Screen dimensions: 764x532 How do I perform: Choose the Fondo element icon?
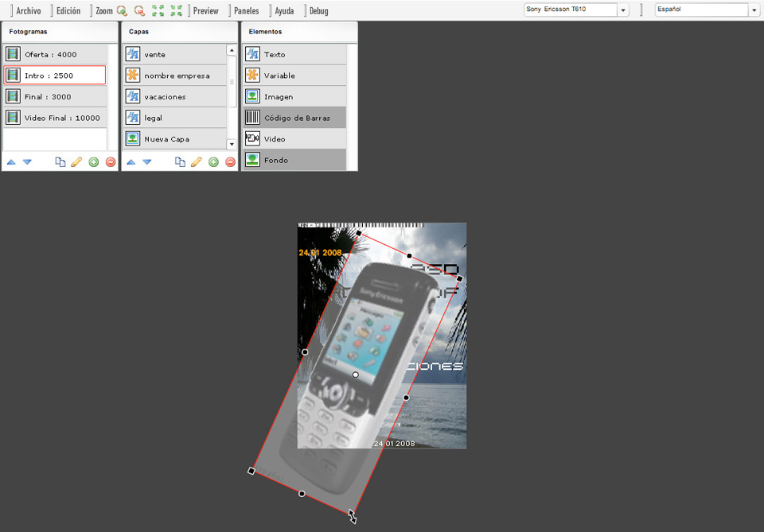coord(252,160)
